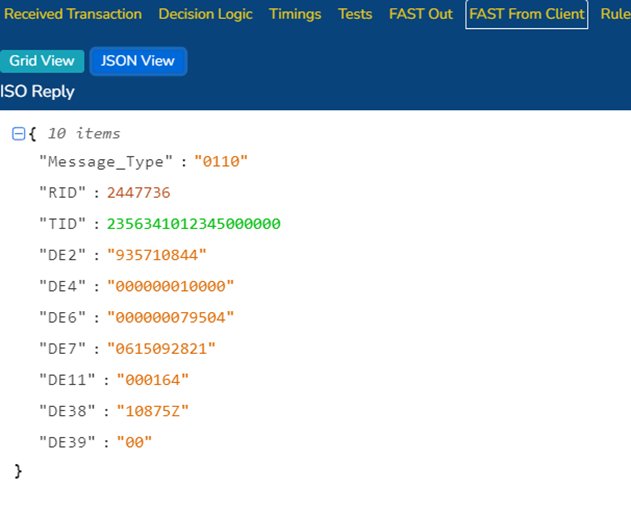Select the Tests tab
This screenshot has height=513, width=631.
[355, 14]
